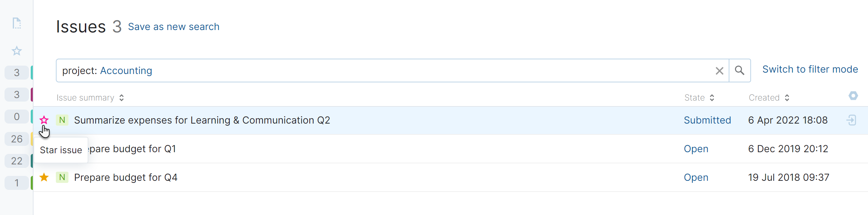Change Submitted state of first issue
The width and height of the screenshot is (868, 215).
click(x=707, y=120)
